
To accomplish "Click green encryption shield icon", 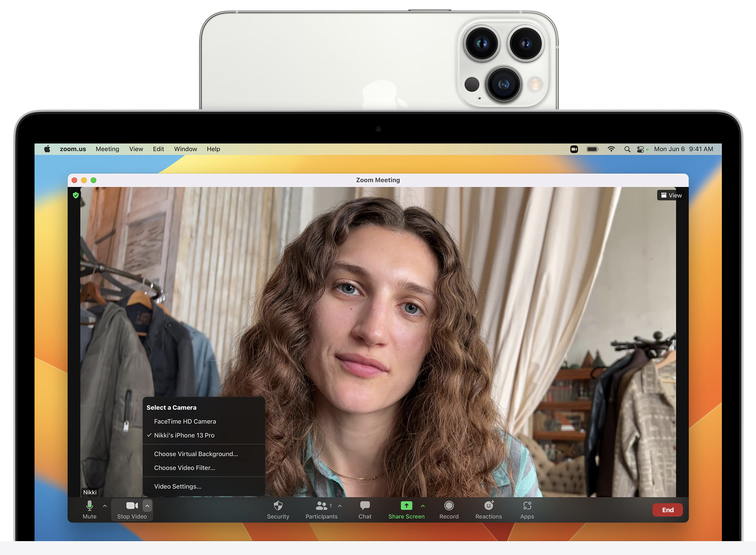I will pos(76,195).
